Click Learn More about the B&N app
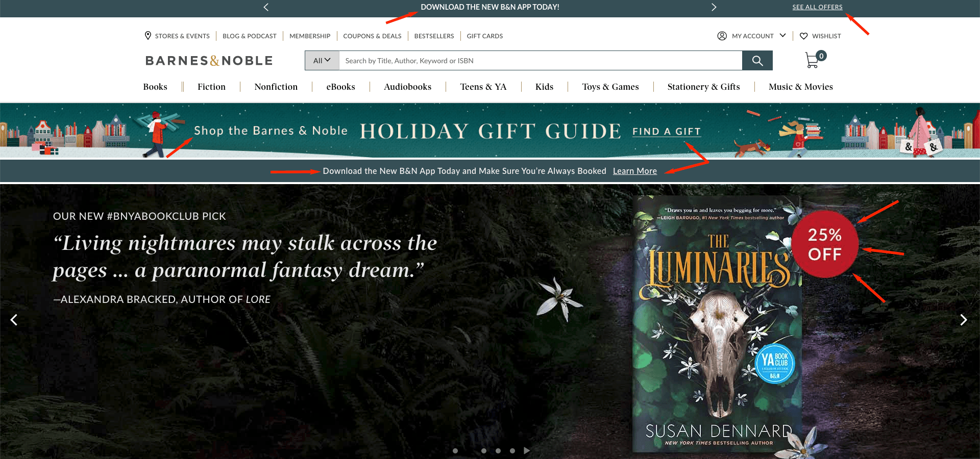The image size is (980, 459). coord(634,171)
